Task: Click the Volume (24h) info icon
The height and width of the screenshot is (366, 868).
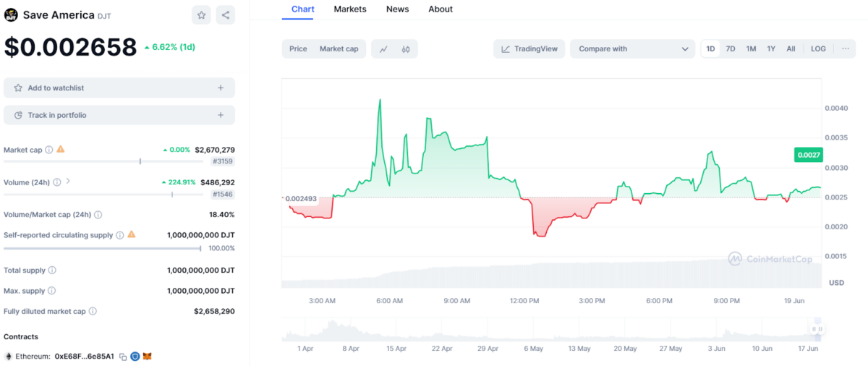Action: (56, 182)
